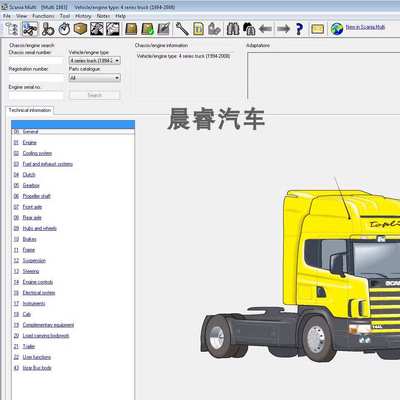
Task: Click the Engine serial no. field
Action: pyautogui.click(x=36, y=96)
